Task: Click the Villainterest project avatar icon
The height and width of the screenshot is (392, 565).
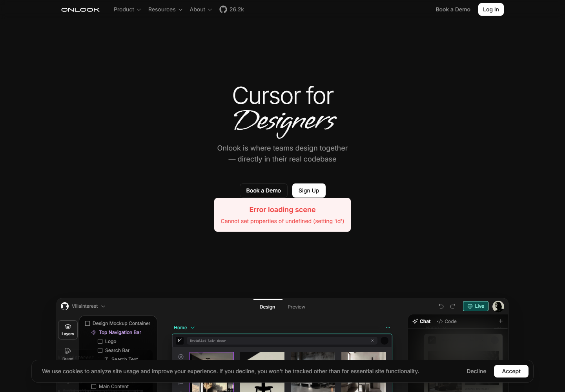Action: coord(65,306)
